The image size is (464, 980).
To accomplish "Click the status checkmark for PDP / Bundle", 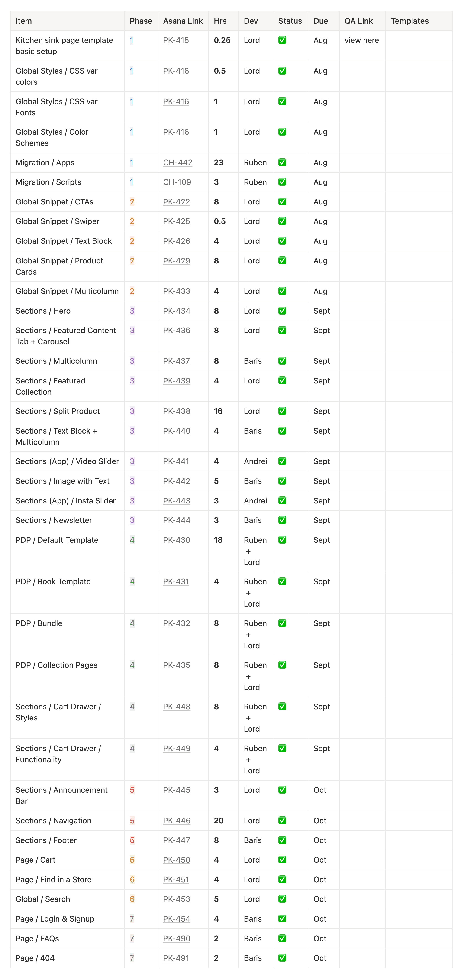I will (282, 623).
